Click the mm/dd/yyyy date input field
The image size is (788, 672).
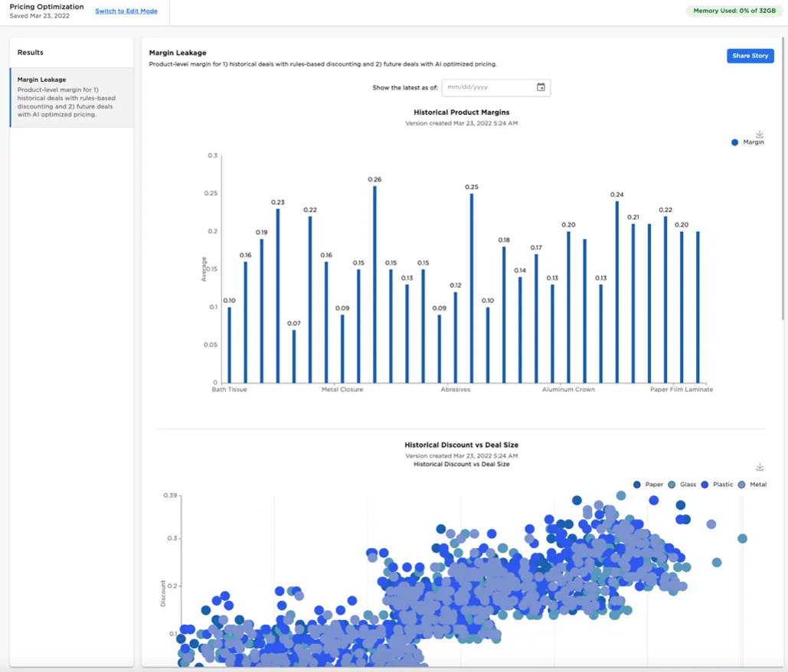487,87
